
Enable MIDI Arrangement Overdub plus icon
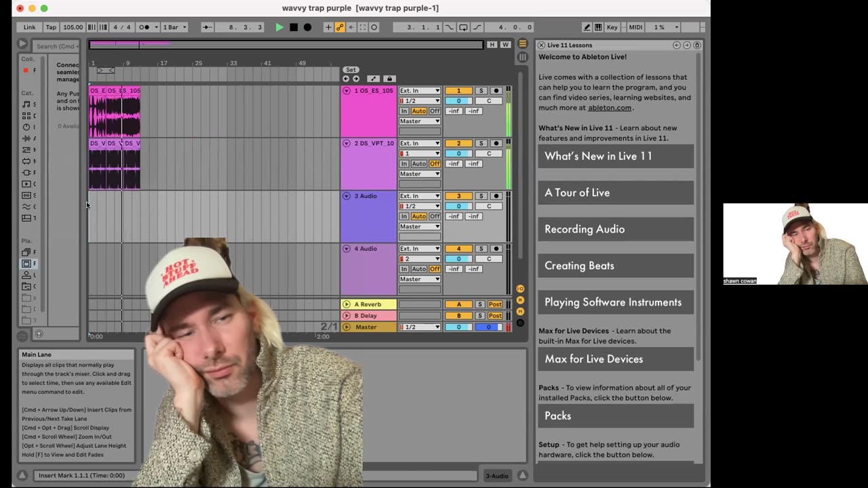pos(328,27)
